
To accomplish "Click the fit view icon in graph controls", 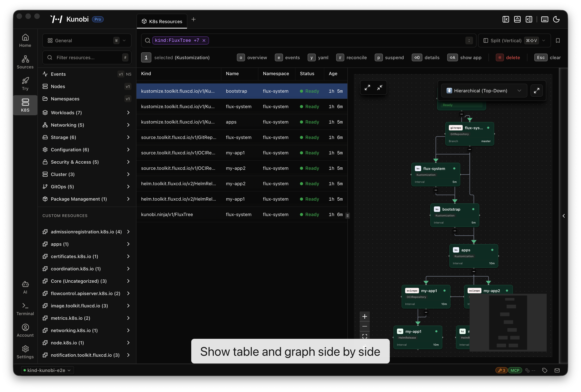I will coord(365,336).
